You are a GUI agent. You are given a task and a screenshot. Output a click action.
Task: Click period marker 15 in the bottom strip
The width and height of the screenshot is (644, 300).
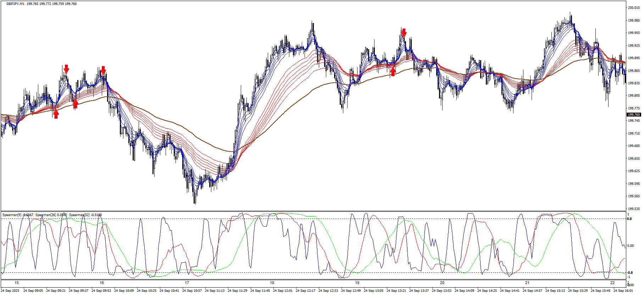click(x=17, y=283)
